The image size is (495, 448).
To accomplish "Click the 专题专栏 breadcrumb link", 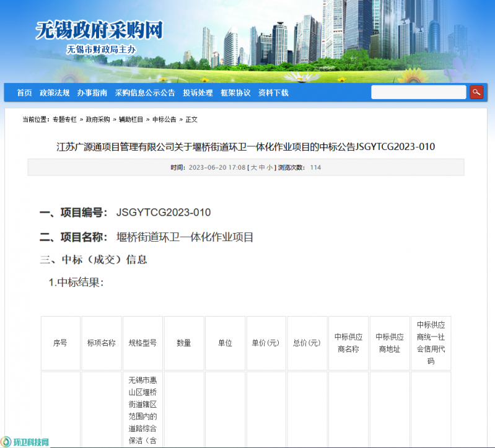I will tap(64, 120).
